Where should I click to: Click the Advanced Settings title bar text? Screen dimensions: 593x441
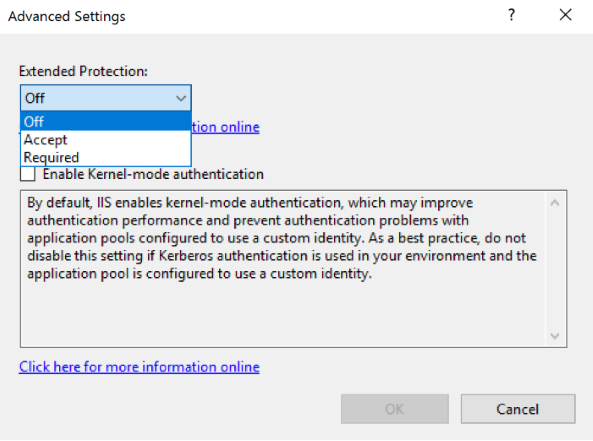point(67,16)
